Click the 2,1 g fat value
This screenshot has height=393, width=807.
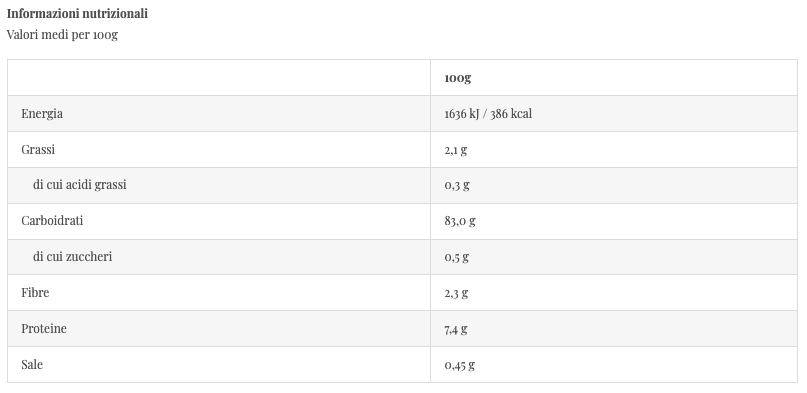455,150
